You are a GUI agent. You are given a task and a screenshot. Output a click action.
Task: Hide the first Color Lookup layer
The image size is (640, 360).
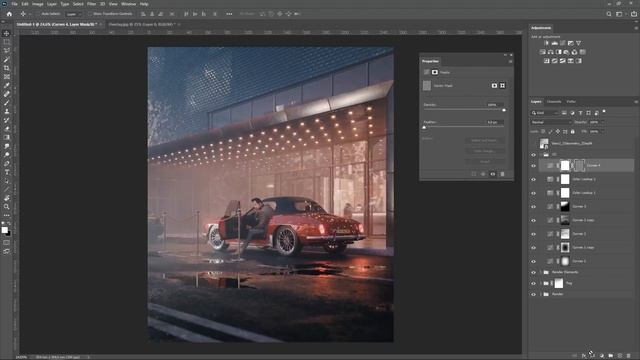[533, 180]
